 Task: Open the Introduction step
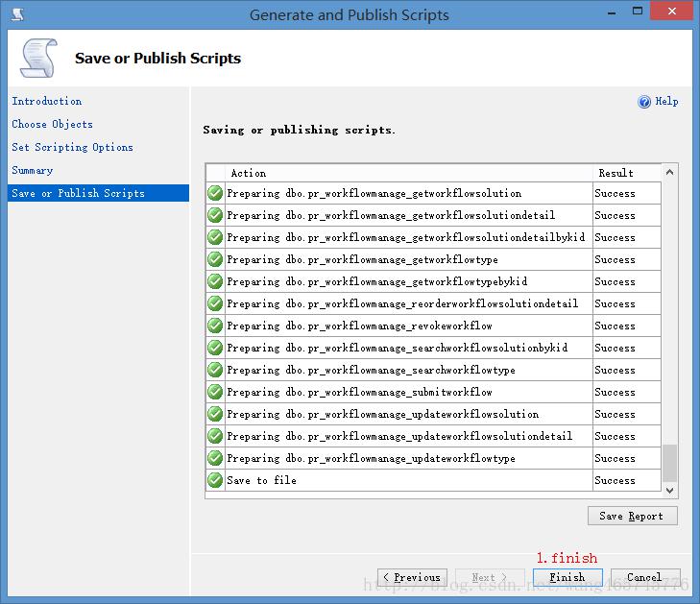[x=46, y=101]
